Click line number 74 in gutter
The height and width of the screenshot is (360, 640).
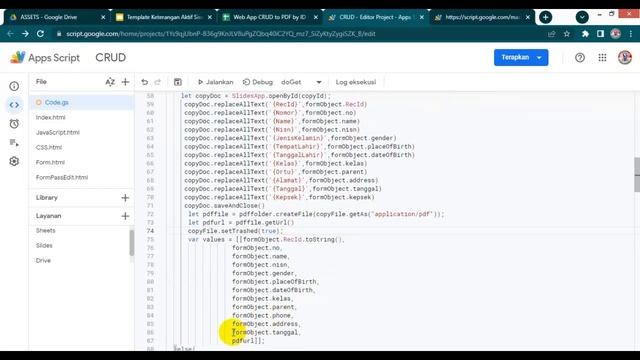(x=150, y=231)
